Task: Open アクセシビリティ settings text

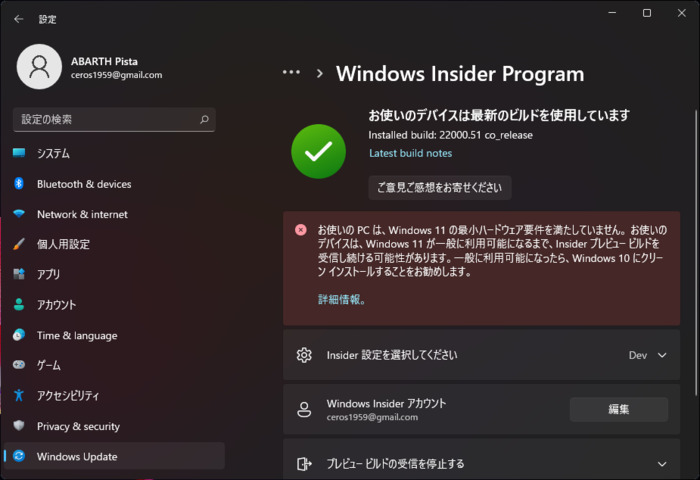Action: (x=68, y=396)
